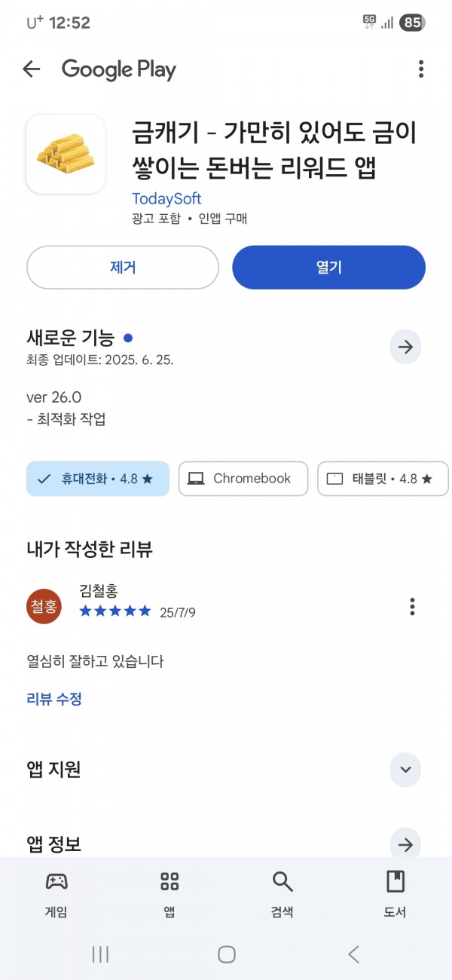Open review options three-dot menu
Screen dimensions: 452x980
tap(412, 606)
